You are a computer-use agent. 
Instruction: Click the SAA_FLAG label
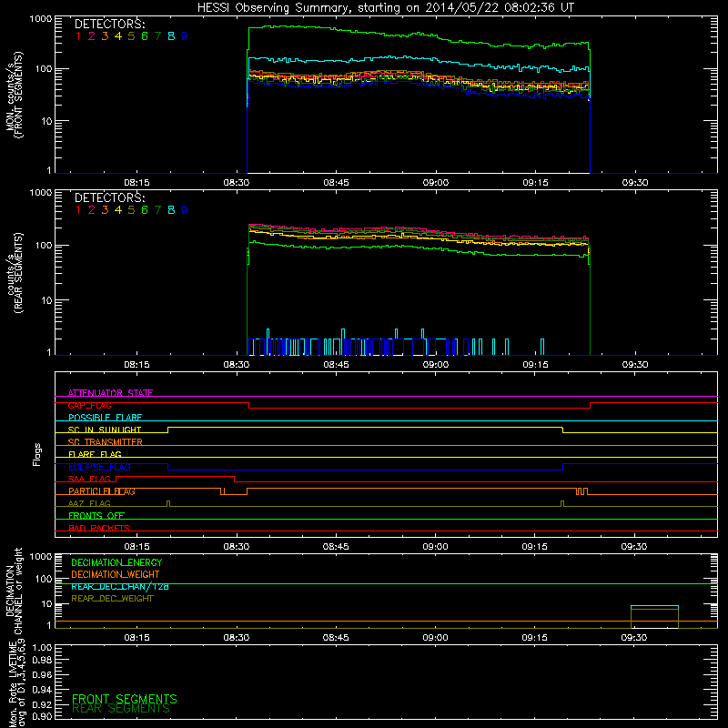[89, 479]
